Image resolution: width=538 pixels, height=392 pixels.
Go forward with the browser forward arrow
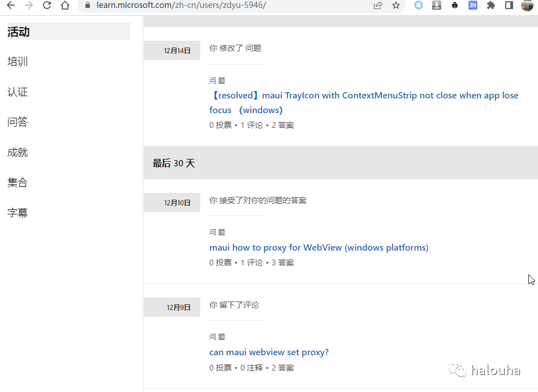pyautogui.click(x=29, y=5)
